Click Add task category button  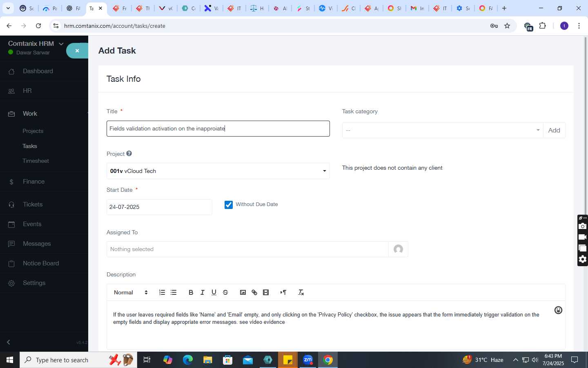[x=554, y=130]
